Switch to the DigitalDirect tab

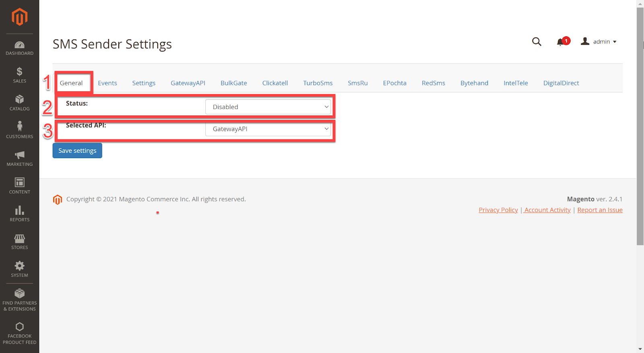(561, 83)
